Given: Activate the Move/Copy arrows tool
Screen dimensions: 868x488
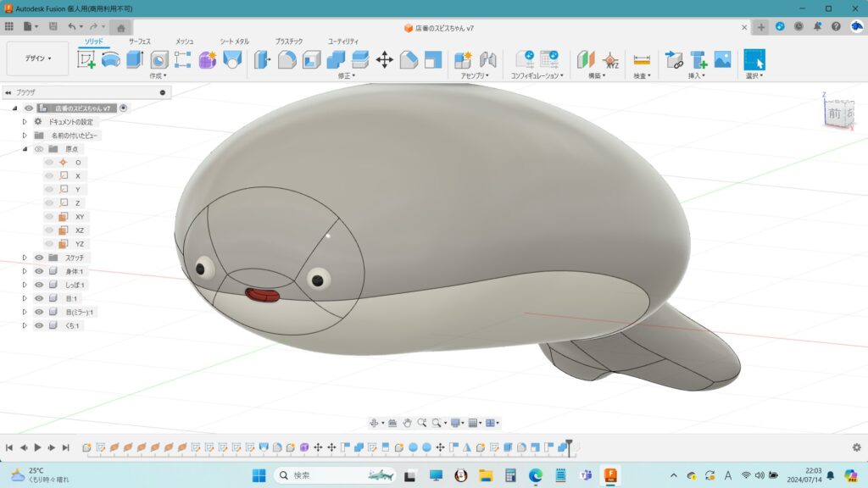Looking at the screenshot, I should [x=384, y=59].
